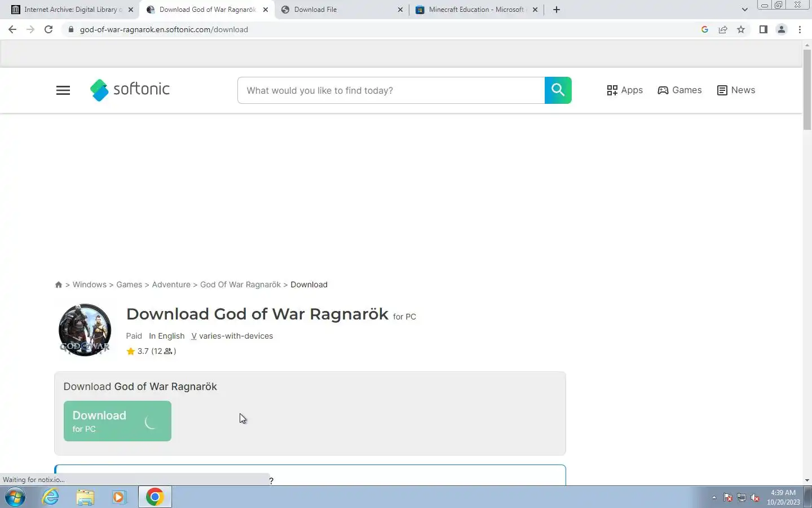
Task: Click the God of War game thumbnail
Action: tap(85, 330)
